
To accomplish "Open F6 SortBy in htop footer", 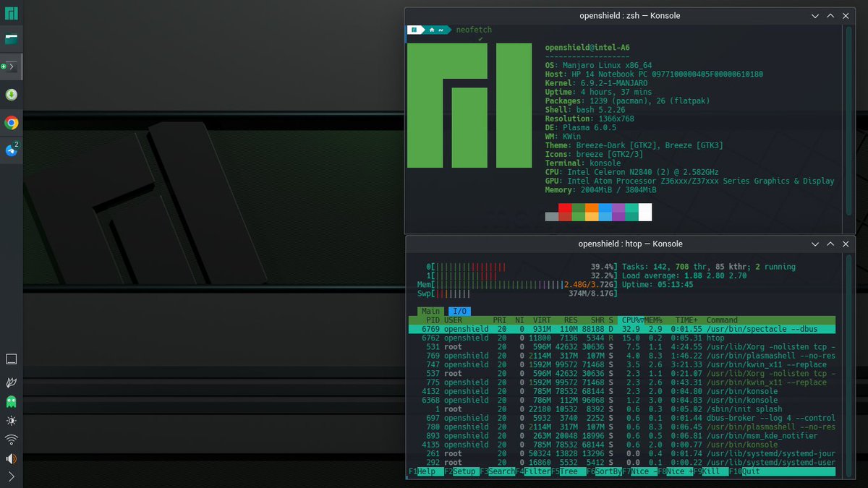I will coord(604,471).
